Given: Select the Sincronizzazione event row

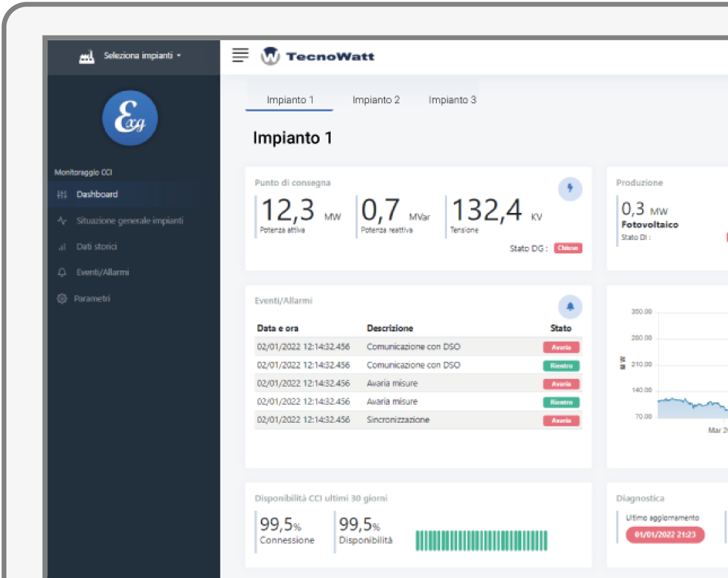Looking at the screenshot, I should click(x=398, y=420).
